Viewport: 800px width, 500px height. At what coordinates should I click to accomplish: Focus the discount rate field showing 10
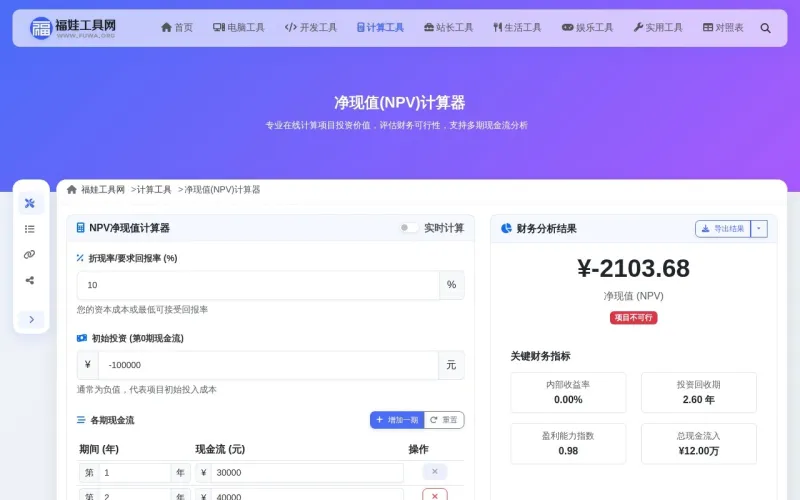(x=258, y=285)
